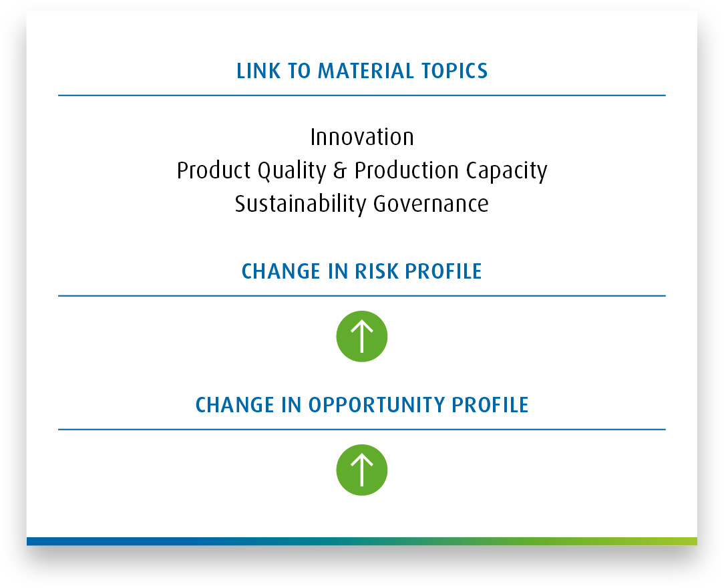
Task: Open Product Quality & Production Capacity topic
Action: click(x=362, y=171)
